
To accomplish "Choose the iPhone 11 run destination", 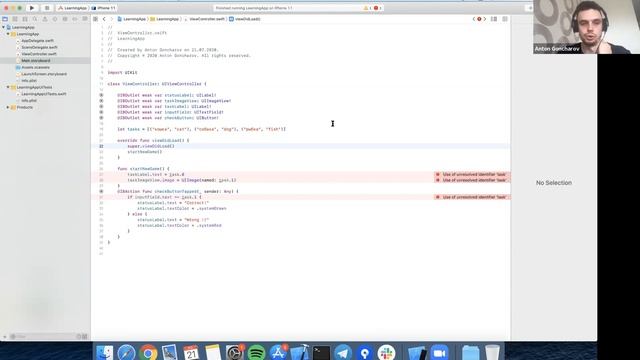I will point(104,8).
